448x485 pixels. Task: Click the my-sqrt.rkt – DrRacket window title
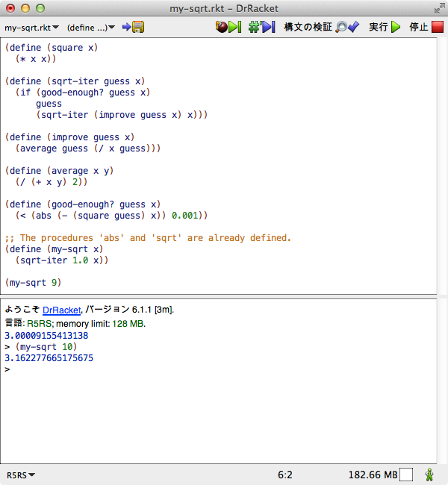224,8
